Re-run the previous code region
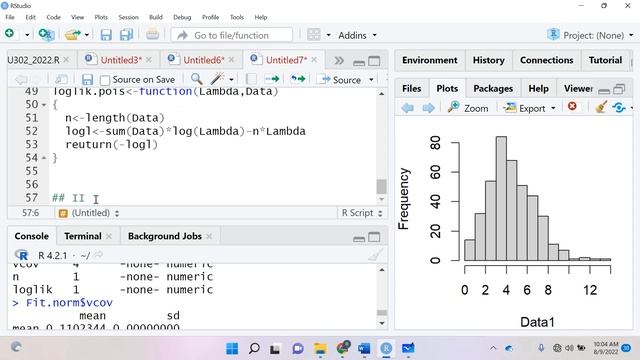Screen dimensions: 640x360 (298, 79)
